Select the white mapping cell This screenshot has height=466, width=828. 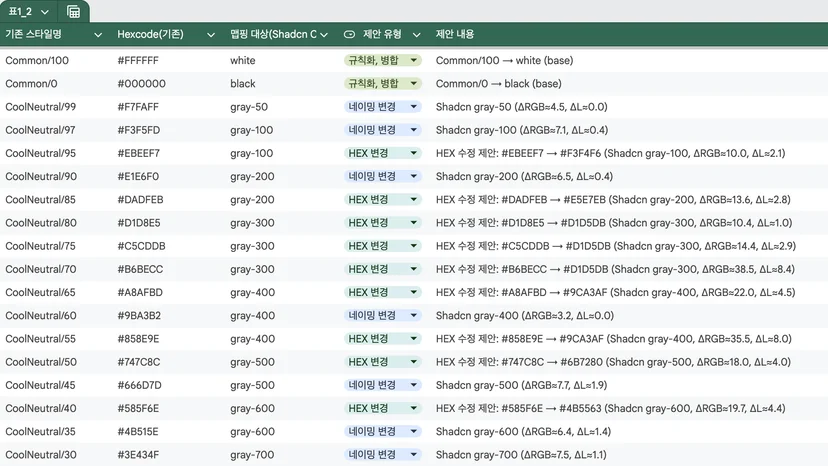(x=243, y=61)
